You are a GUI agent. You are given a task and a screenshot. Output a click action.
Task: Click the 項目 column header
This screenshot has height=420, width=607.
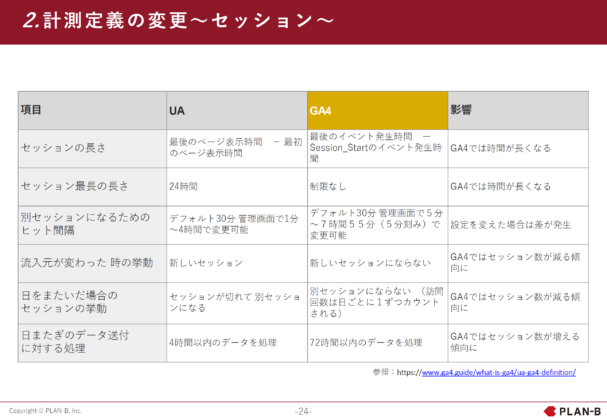pyautogui.click(x=92, y=109)
